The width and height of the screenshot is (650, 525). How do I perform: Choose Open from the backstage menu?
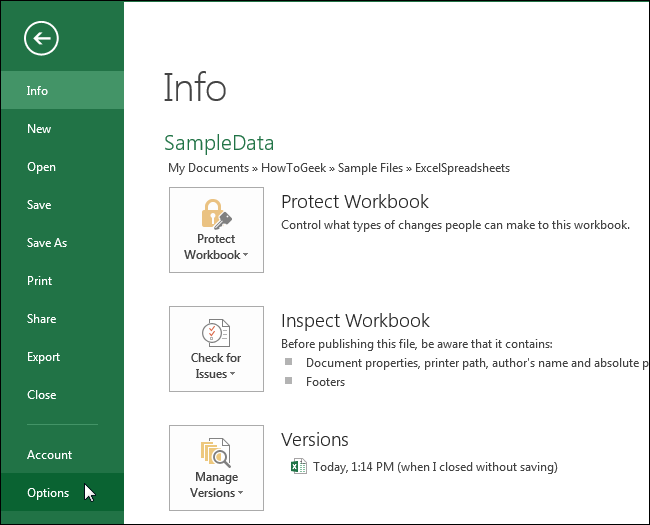click(41, 167)
